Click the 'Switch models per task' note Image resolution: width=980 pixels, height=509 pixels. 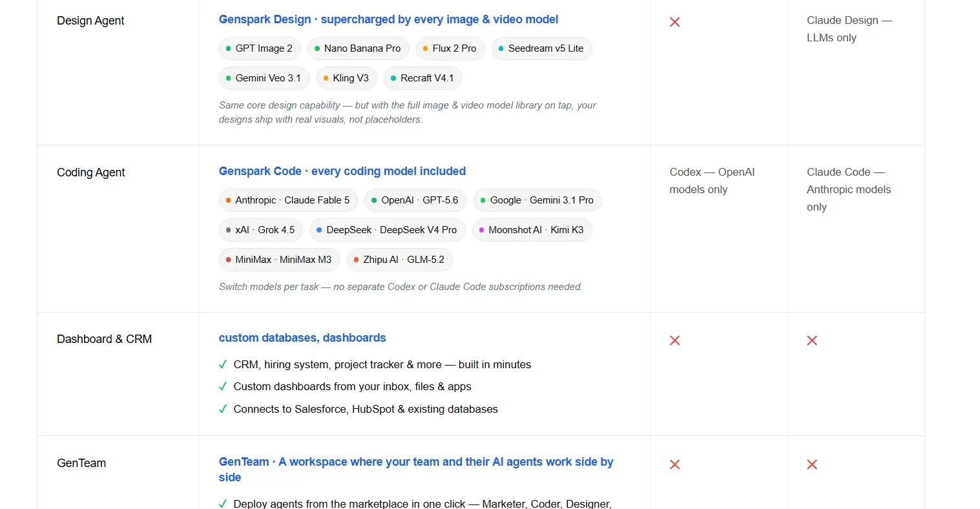401,287
